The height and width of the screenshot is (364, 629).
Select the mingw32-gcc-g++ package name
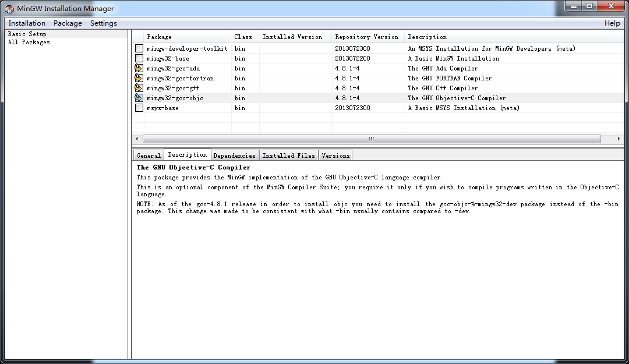(173, 89)
